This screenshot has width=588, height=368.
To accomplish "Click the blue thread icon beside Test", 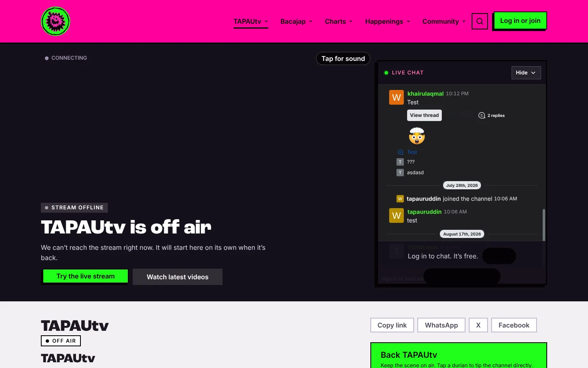I will click(401, 152).
